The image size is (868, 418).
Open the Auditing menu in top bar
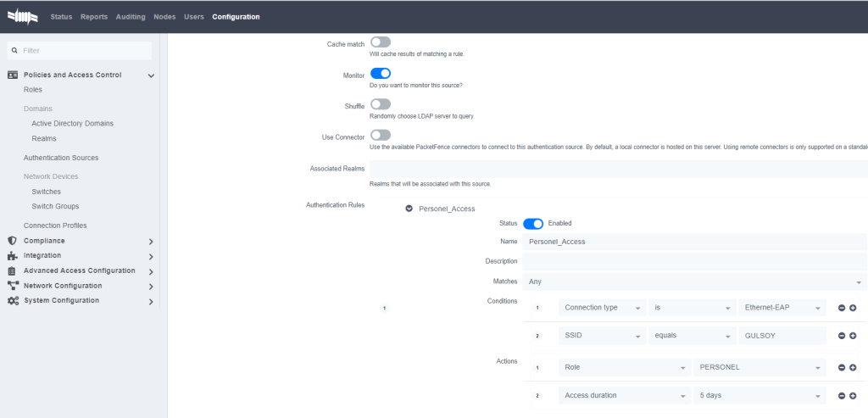(x=130, y=17)
